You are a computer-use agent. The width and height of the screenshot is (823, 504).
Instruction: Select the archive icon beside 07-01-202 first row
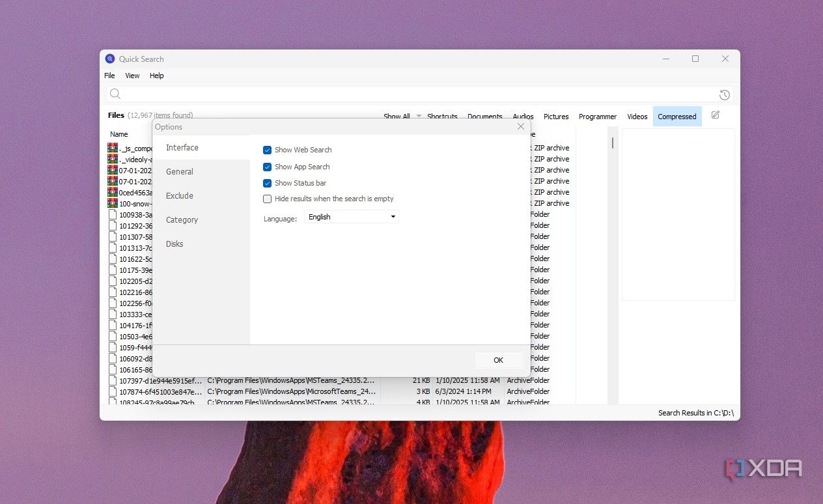click(113, 170)
